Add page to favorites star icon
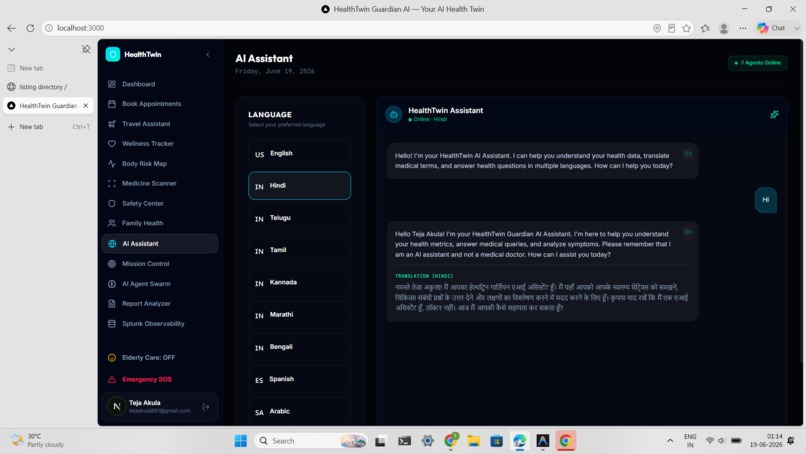Screen dimensions: 806x454 [x=686, y=28]
